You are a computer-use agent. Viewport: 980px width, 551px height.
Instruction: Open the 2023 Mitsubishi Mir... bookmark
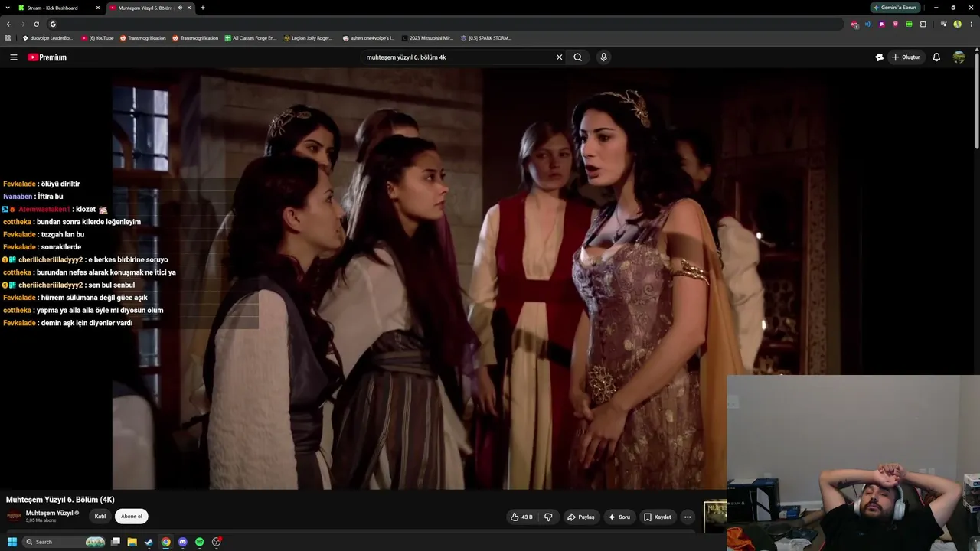[x=427, y=37]
